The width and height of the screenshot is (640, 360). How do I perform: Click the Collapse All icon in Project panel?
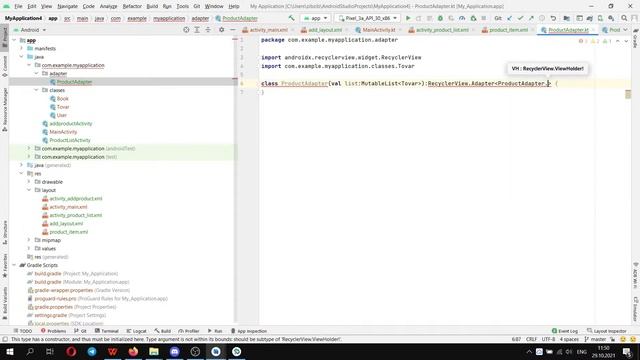208,30
